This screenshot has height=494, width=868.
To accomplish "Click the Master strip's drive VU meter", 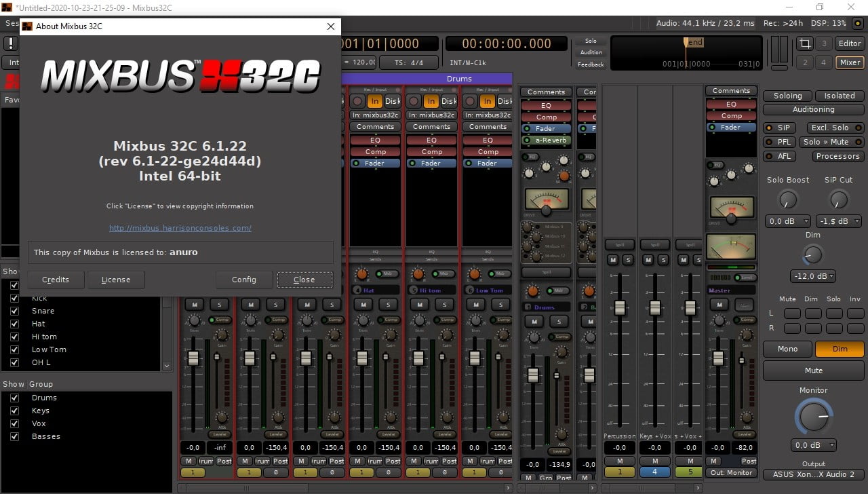I will pos(731,208).
